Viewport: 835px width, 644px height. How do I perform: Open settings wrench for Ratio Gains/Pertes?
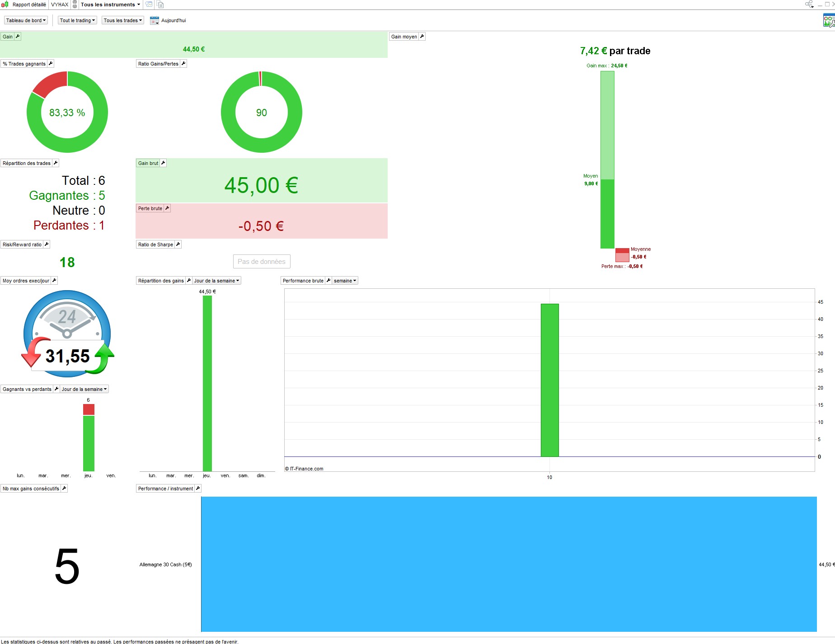click(x=183, y=64)
